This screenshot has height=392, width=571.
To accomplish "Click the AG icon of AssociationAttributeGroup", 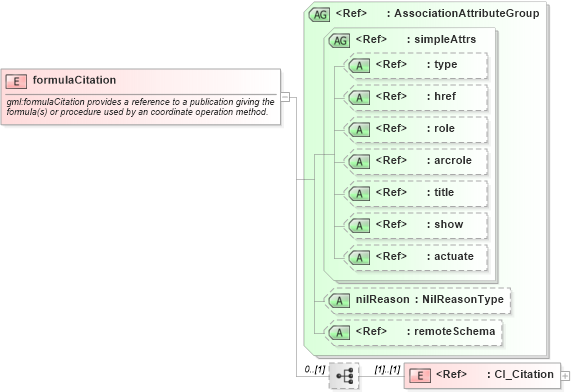I will (x=319, y=15).
